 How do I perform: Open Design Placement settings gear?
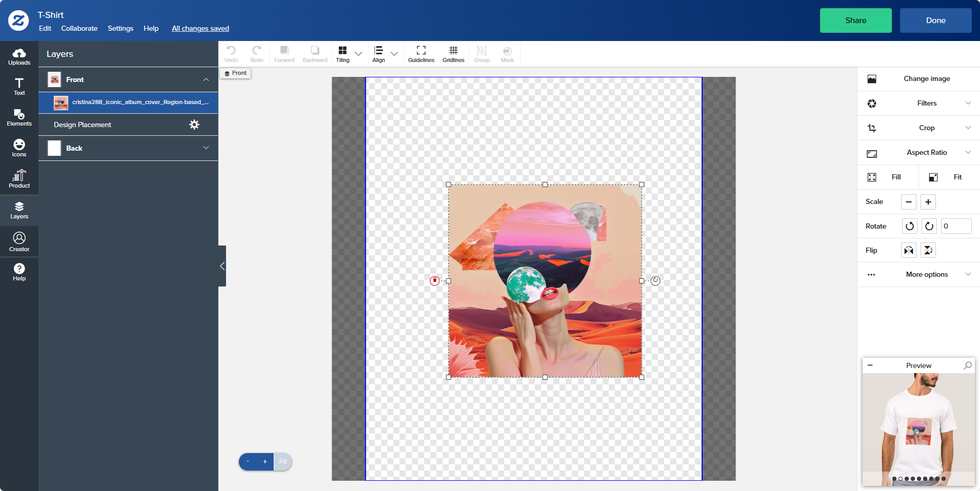pos(194,125)
